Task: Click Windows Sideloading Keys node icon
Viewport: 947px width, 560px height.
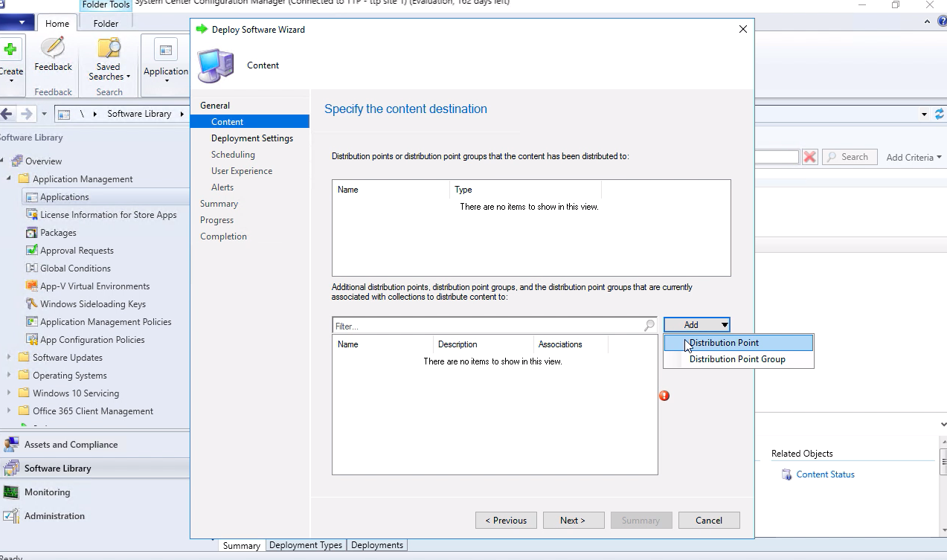Action: pyautogui.click(x=32, y=304)
